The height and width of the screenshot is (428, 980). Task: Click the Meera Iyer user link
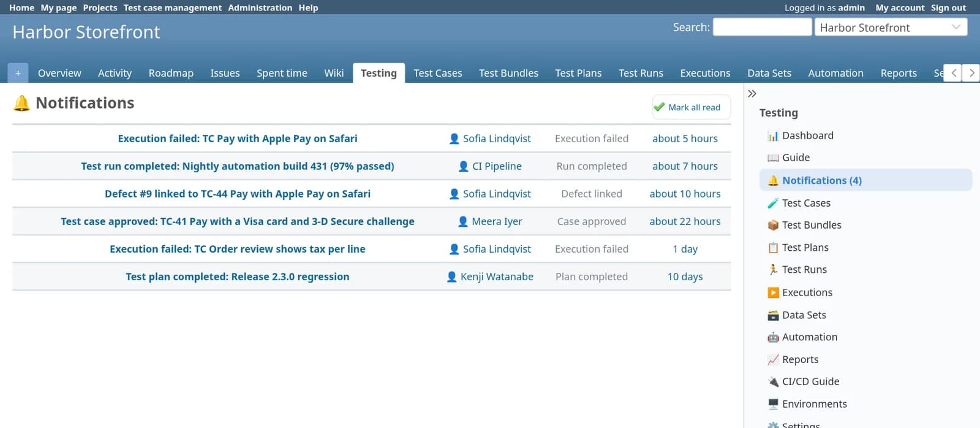point(497,221)
